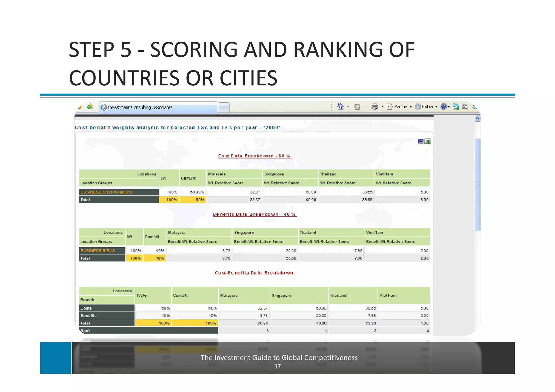Click Singapore benefit score 20.00 in Business Risks row
555x392 pixels.
tap(265, 251)
